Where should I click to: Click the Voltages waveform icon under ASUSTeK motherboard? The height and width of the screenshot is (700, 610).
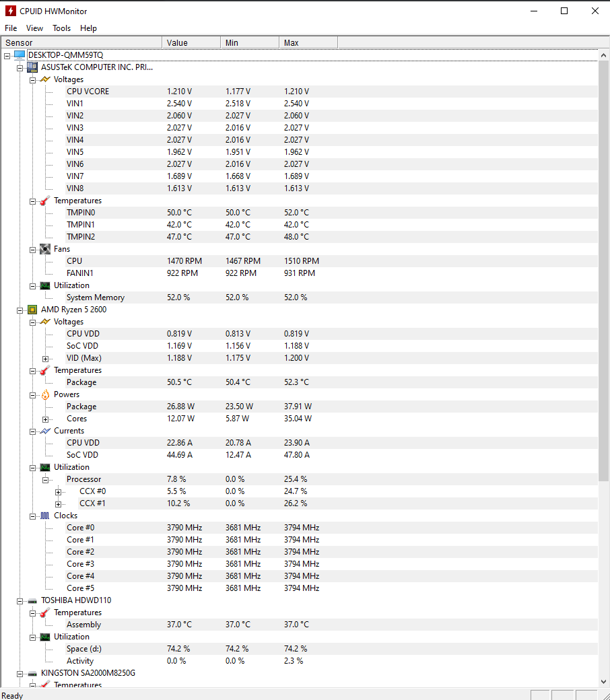coord(44,79)
